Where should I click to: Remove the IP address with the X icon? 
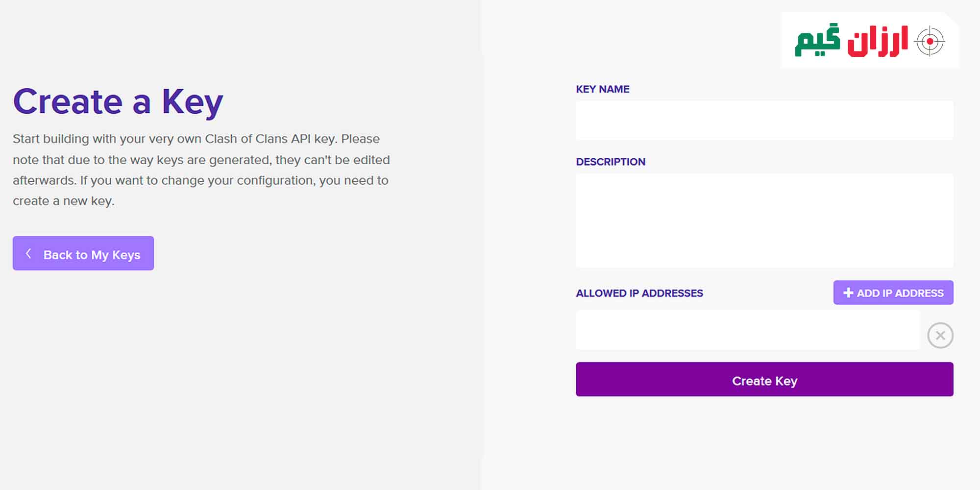click(x=940, y=336)
